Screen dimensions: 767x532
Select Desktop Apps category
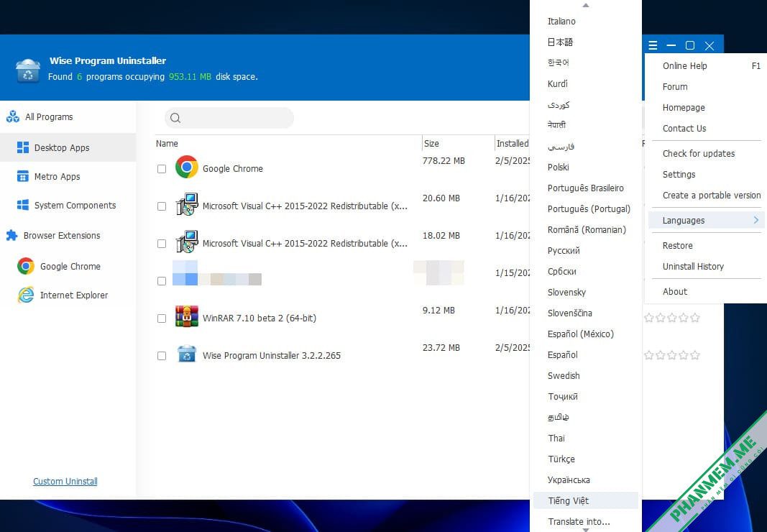tap(68, 147)
